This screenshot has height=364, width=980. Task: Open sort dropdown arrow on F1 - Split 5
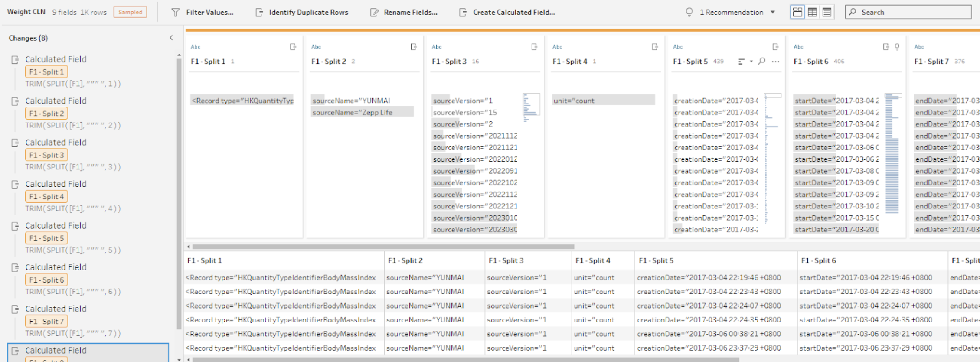pos(751,62)
